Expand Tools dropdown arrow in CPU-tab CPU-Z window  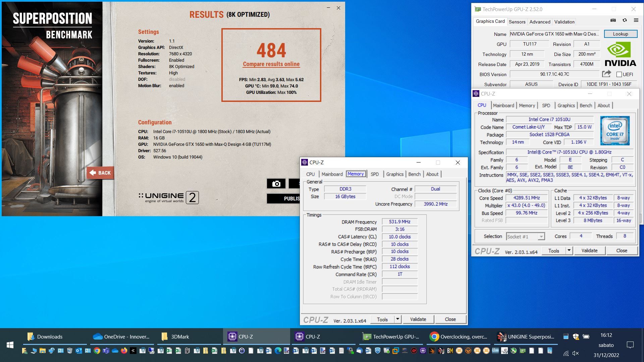click(569, 250)
